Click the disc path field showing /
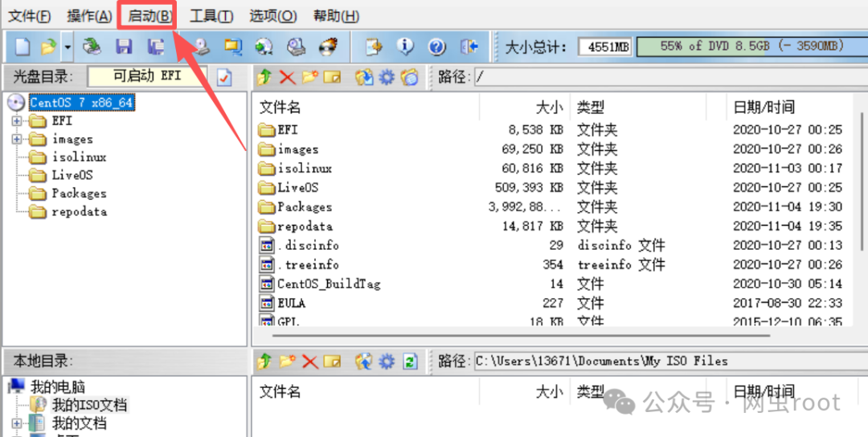This screenshot has height=437, width=868. [669, 77]
